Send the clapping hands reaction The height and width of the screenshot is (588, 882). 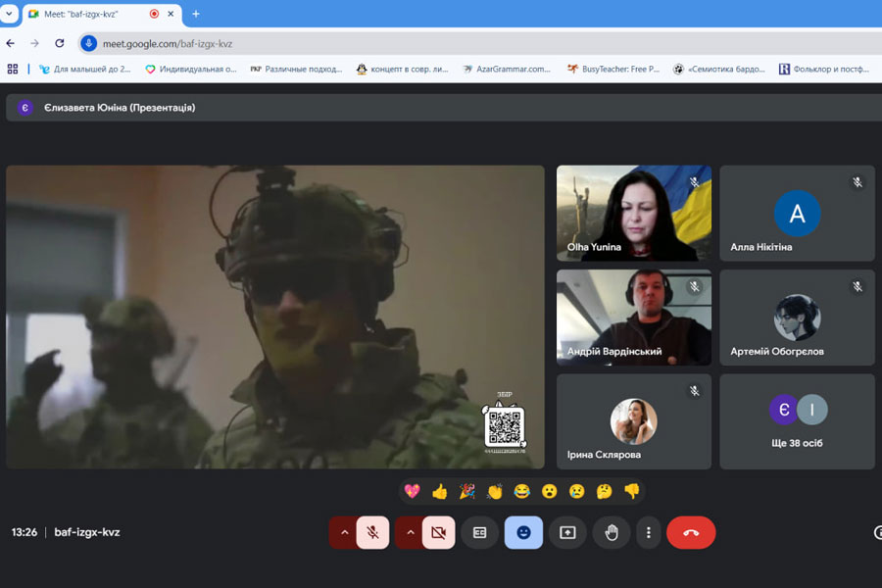pos(495,491)
